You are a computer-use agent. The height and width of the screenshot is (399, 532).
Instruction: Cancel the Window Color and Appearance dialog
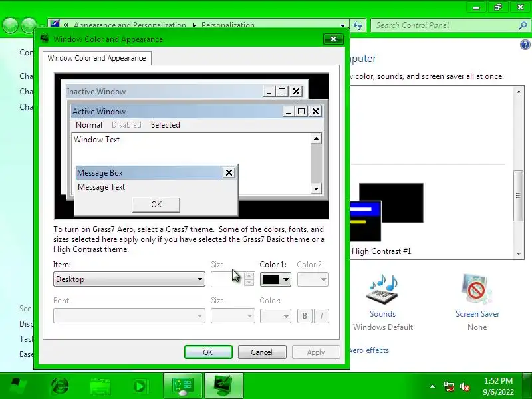pyautogui.click(x=262, y=352)
